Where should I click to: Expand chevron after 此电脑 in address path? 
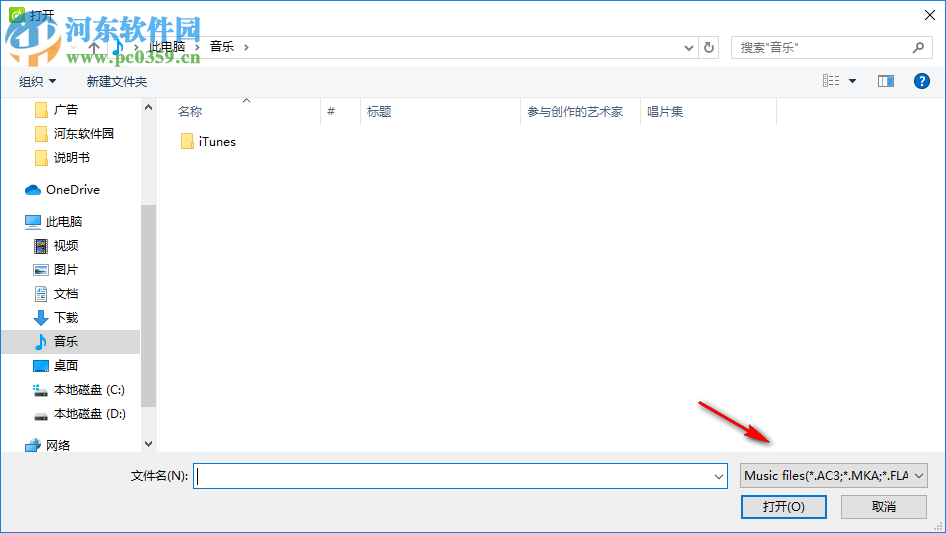coord(197,47)
